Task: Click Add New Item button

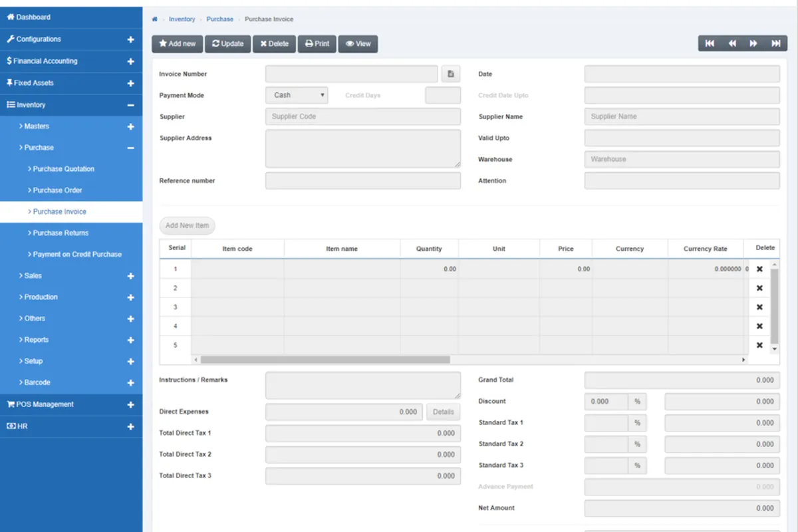Action: [x=187, y=225]
